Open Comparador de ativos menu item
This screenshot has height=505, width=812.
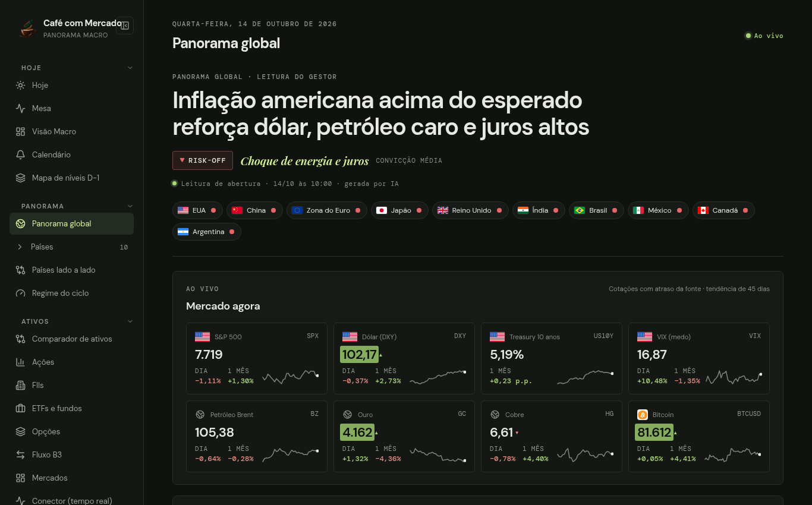click(71, 339)
